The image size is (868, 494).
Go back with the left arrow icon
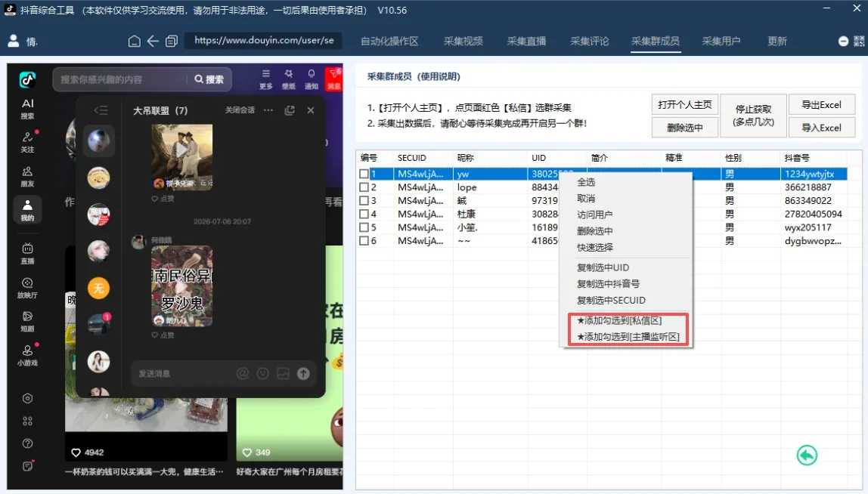(x=153, y=41)
